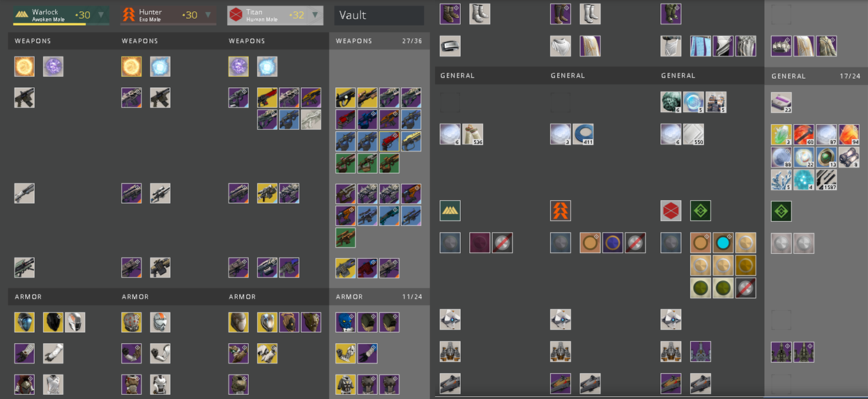868x399 pixels.
Task: Select Titan's yellow exotic gauntlets
Action: 267,353
